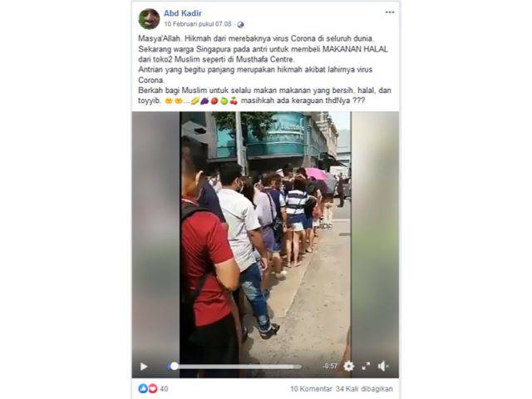View the 34 Kali dibagikan shares
Image resolution: width=532 pixels, height=399 pixels.
tap(364, 389)
